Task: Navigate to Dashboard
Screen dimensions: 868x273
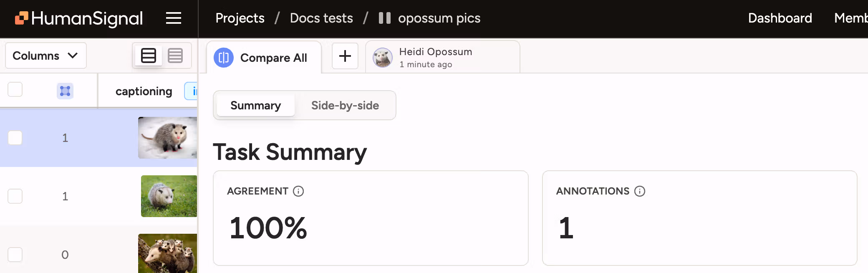Action: (x=780, y=18)
